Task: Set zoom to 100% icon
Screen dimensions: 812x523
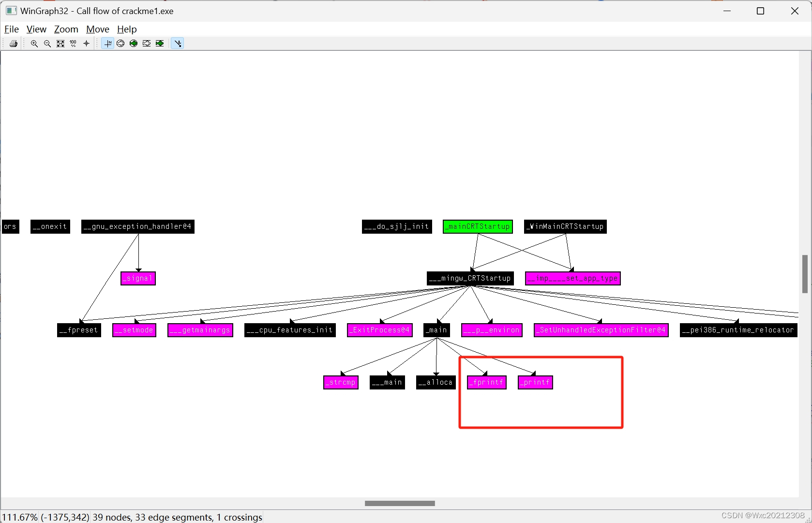Action: pos(74,44)
